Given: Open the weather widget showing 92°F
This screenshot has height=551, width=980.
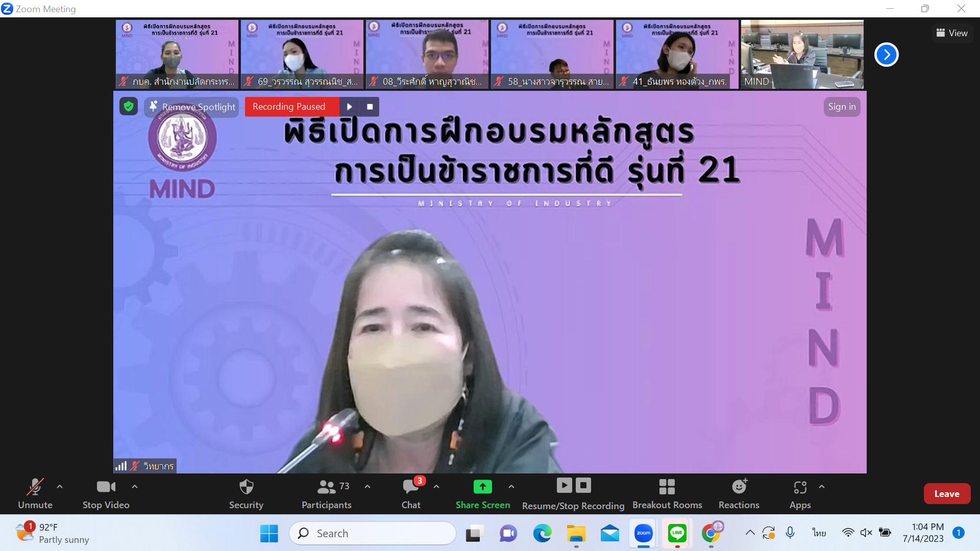Looking at the screenshot, I should coord(52,533).
